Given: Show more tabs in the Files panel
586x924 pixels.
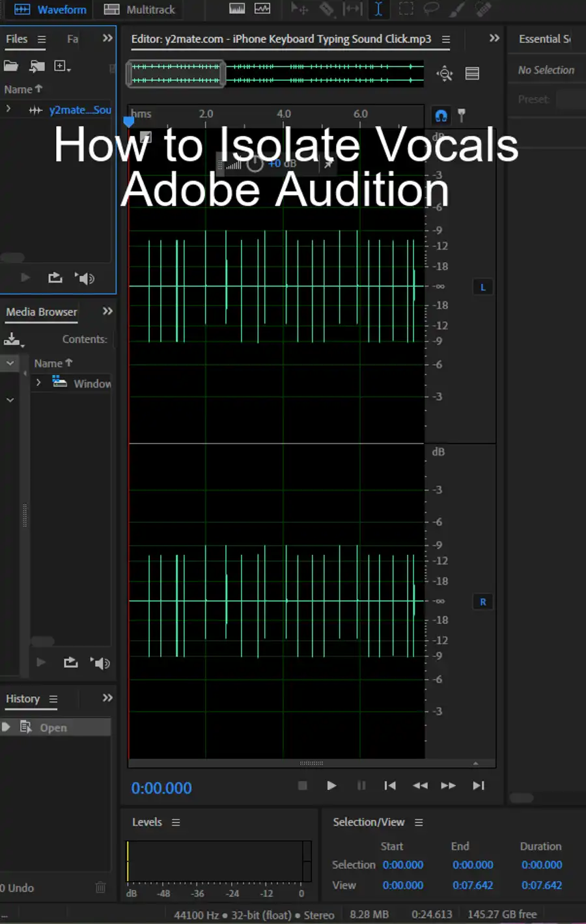Looking at the screenshot, I should pyautogui.click(x=107, y=38).
